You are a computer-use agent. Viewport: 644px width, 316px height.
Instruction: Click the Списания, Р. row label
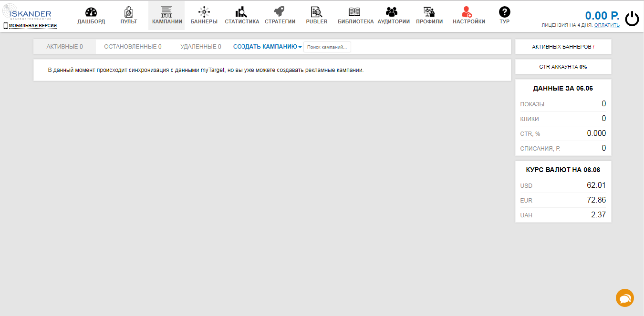pos(540,149)
